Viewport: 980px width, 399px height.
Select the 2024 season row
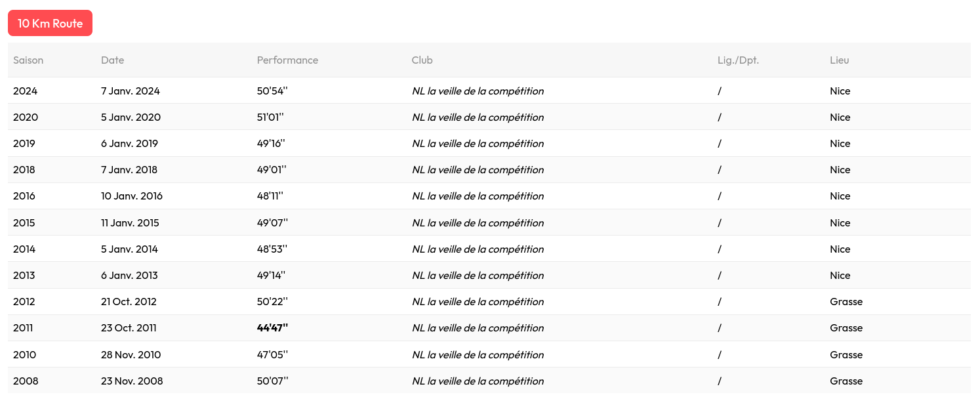pyautogui.click(x=26, y=91)
